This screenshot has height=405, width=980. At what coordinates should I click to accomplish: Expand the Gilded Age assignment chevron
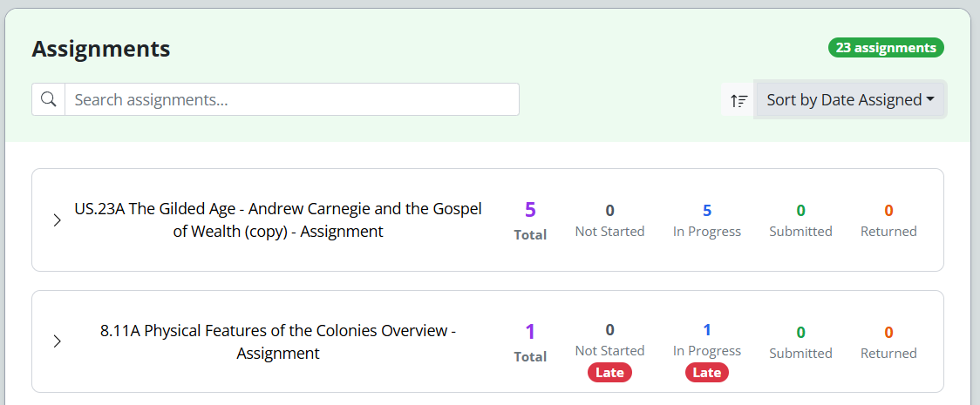tap(58, 220)
